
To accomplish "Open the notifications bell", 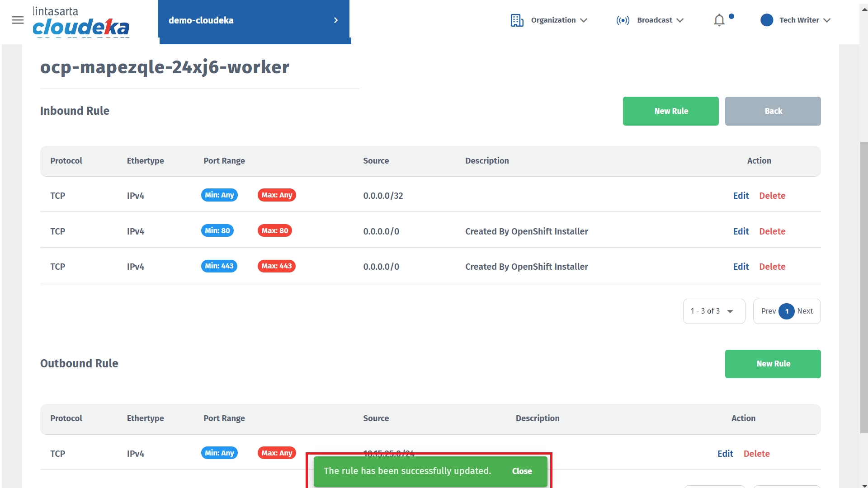I will click(719, 20).
